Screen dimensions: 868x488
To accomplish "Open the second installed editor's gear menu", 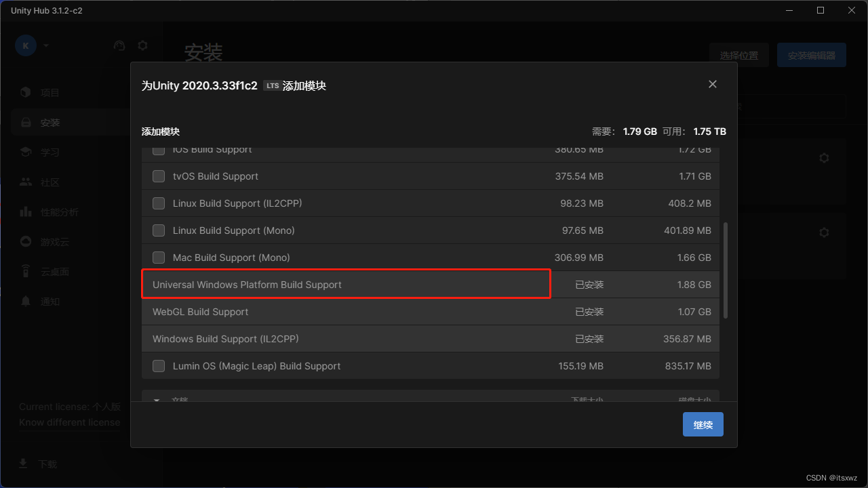I will (824, 232).
